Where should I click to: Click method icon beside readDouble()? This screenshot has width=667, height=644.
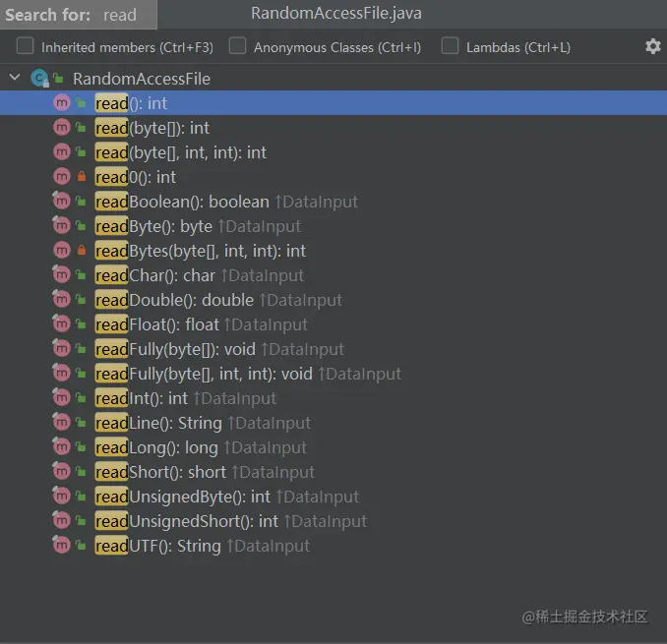(x=61, y=299)
